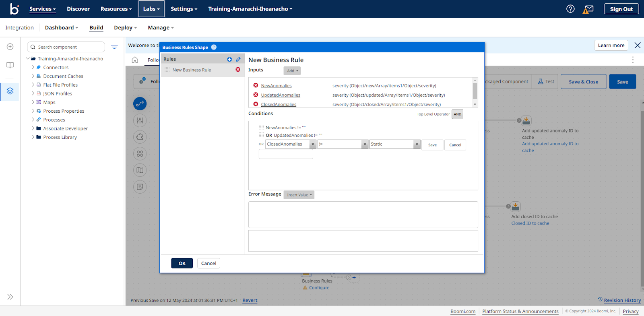Viewport: 644px width, 316px height.
Task: Close the welcome banner
Action: (638, 45)
